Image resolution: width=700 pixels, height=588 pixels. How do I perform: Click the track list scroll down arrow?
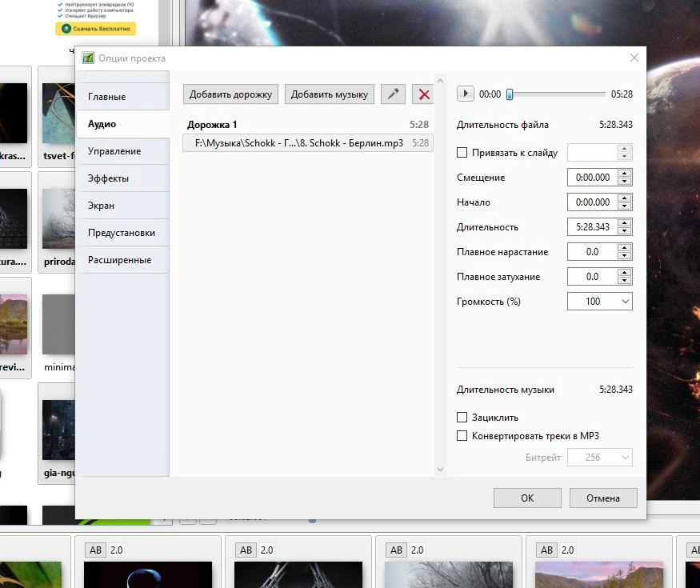pos(440,470)
